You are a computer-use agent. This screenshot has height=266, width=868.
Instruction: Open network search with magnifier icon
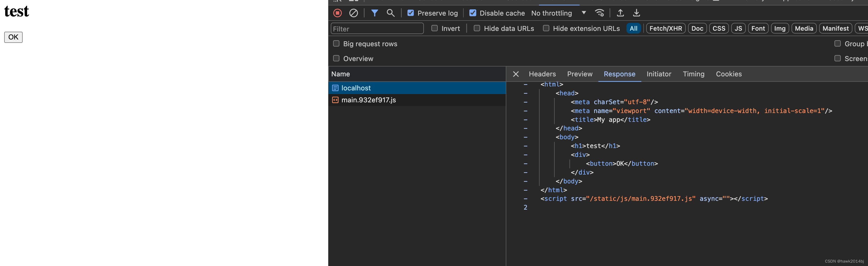coord(391,13)
